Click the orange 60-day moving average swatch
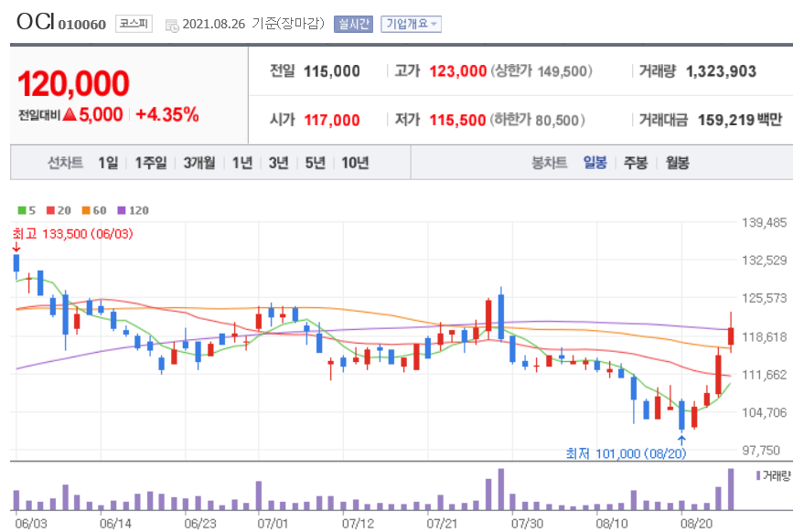The width and height of the screenshot is (793, 532). point(85,210)
